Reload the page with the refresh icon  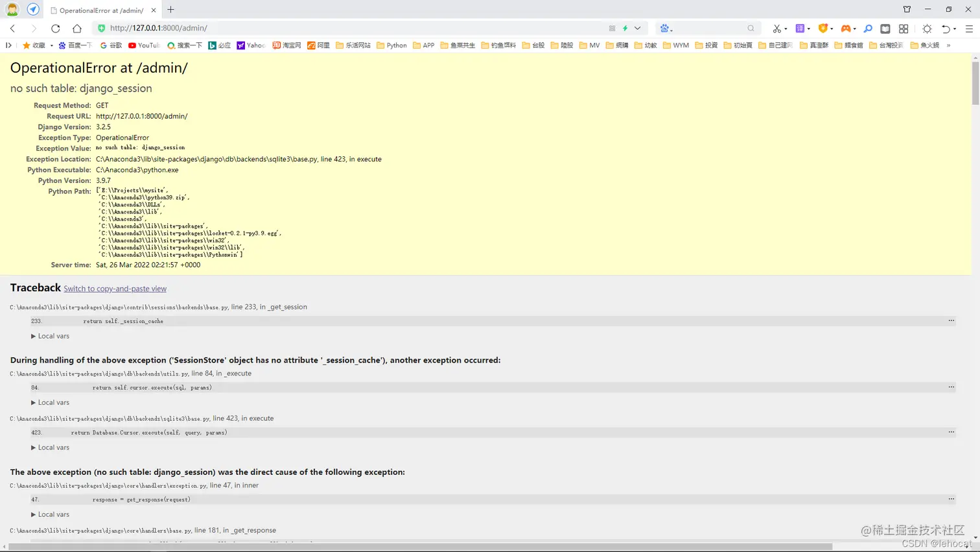pos(56,29)
